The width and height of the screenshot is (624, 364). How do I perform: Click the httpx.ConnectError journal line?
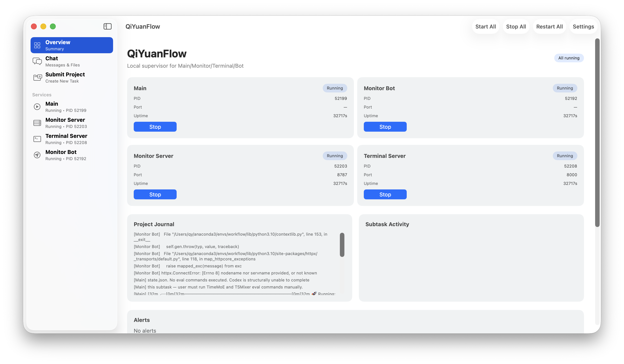[225, 273]
